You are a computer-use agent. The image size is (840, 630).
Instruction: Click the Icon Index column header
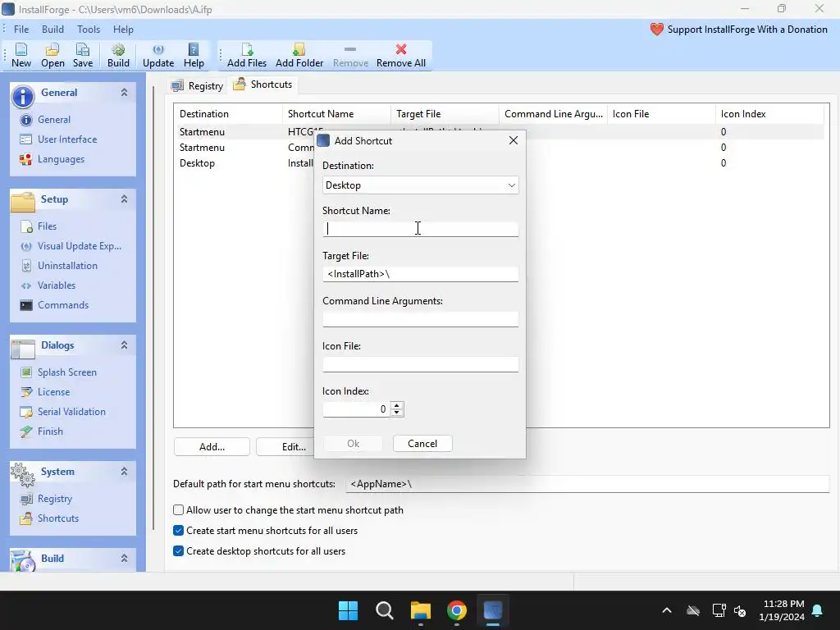[769, 113]
